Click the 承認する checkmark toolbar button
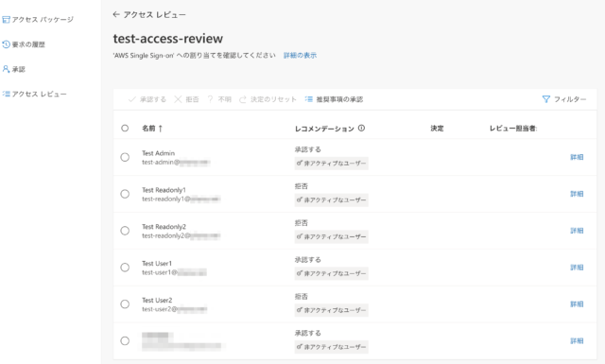This screenshot has width=605, height=364. click(147, 99)
